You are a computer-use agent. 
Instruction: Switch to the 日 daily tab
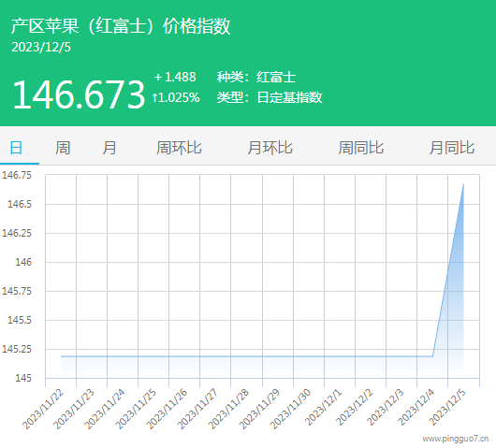[x=16, y=148]
